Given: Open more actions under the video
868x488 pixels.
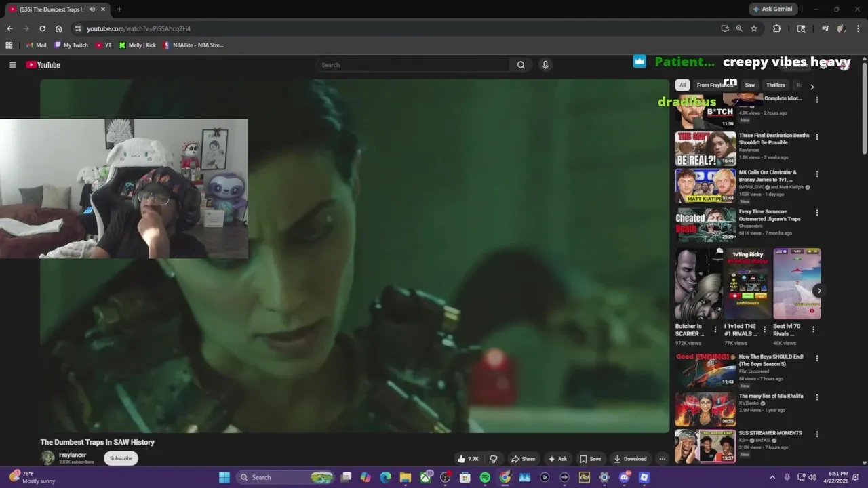Looking at the screenshot, I should pyautogui.click(x=663, y=459).
